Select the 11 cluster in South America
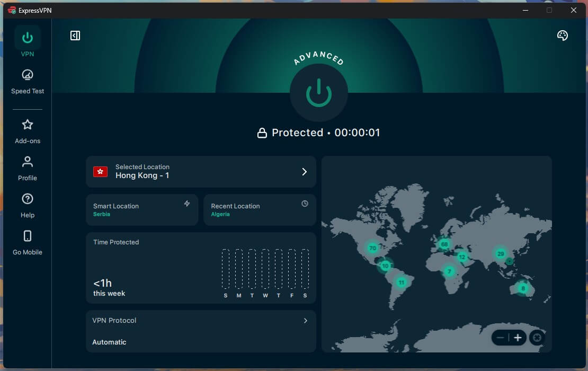Viewport: 588px width, 371px height. (401, 282)
